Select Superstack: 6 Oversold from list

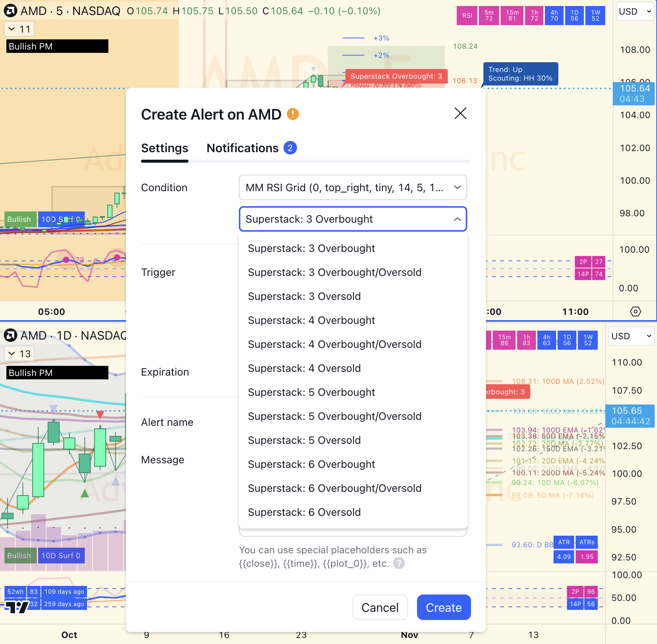tap(304, 512)
